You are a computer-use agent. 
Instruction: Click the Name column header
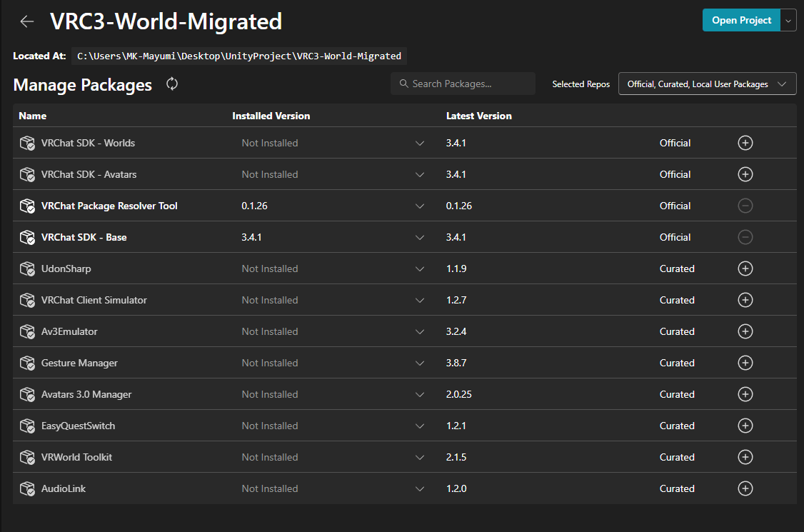point(32,116)
